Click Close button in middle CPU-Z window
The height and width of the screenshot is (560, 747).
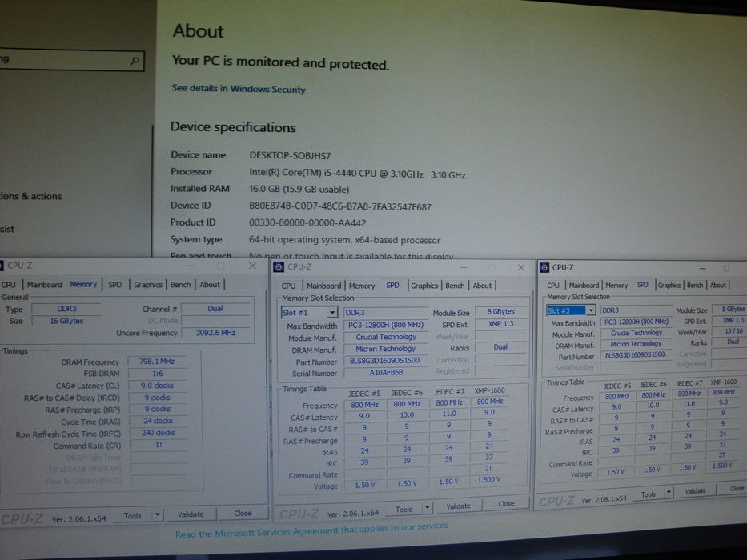pos(506,503)
